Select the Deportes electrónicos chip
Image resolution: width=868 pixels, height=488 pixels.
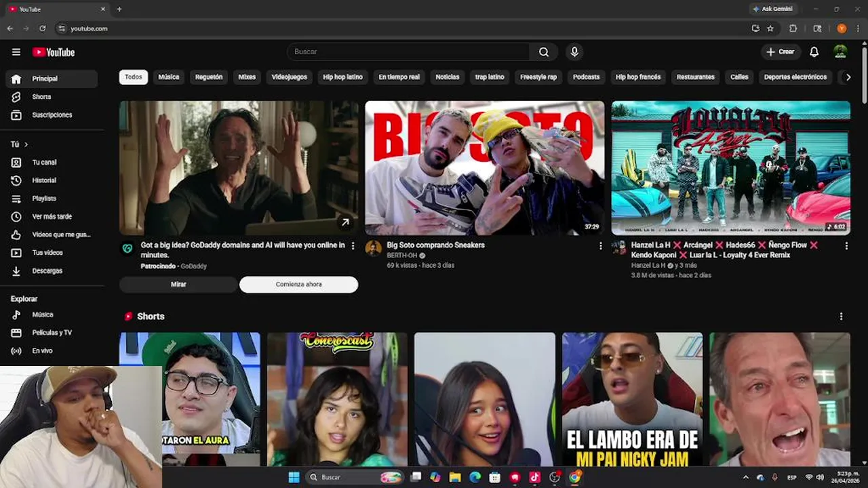(795, 77)
